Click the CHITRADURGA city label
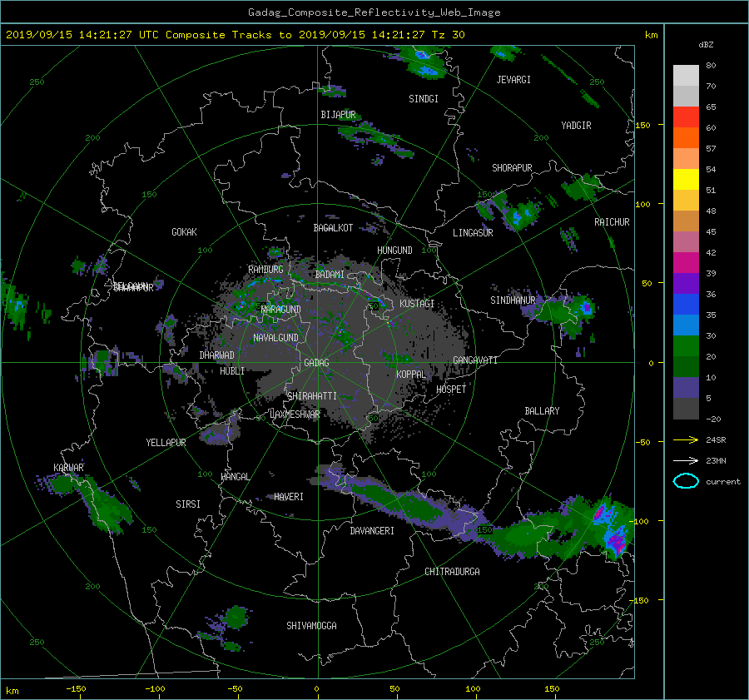 click(452, 572)
